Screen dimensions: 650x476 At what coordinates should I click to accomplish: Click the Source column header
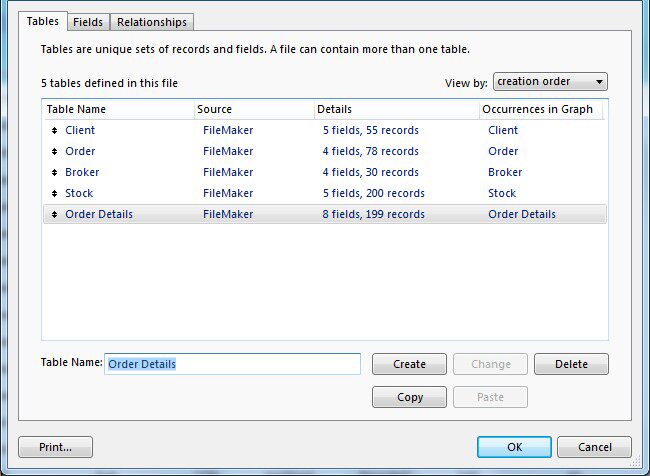(253, 109)
